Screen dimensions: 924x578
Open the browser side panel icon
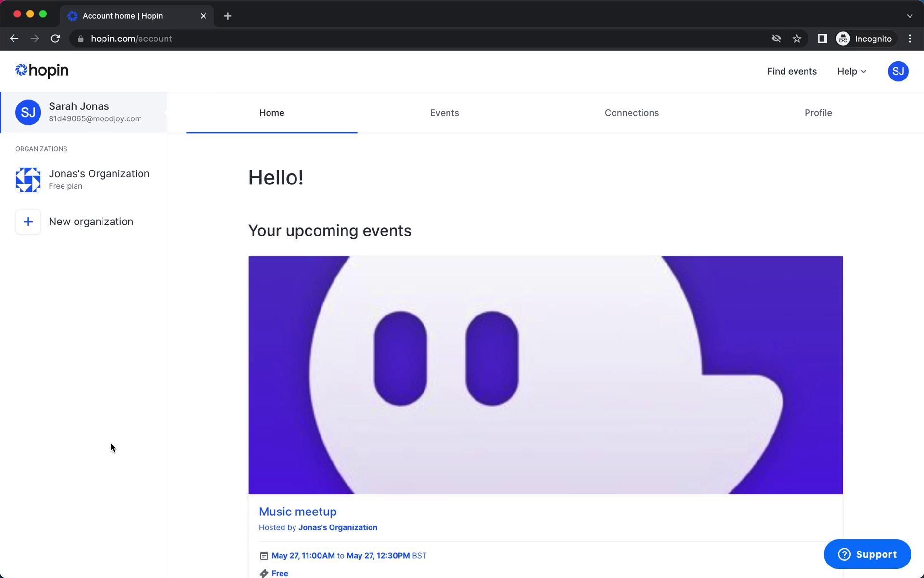tap(822, 39)
